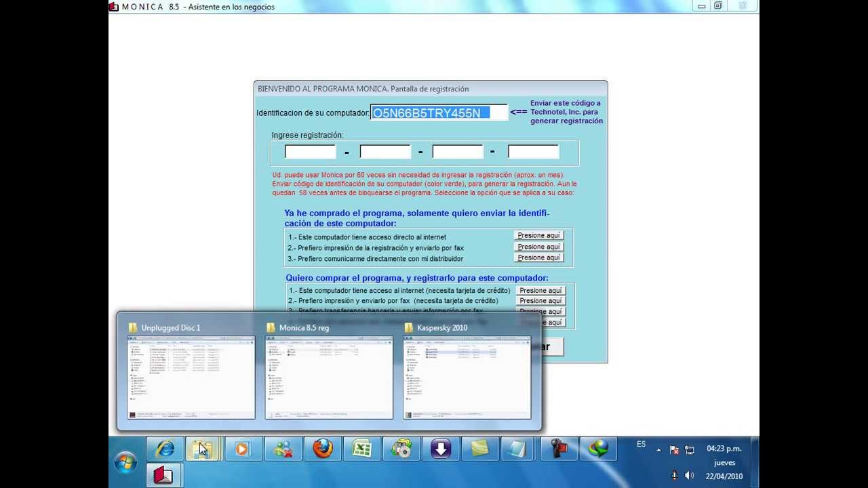Viewport: 868px width, 488px height.
Task: Click the red book Monica taskbar icon
Action: click(x=163, y=475)
